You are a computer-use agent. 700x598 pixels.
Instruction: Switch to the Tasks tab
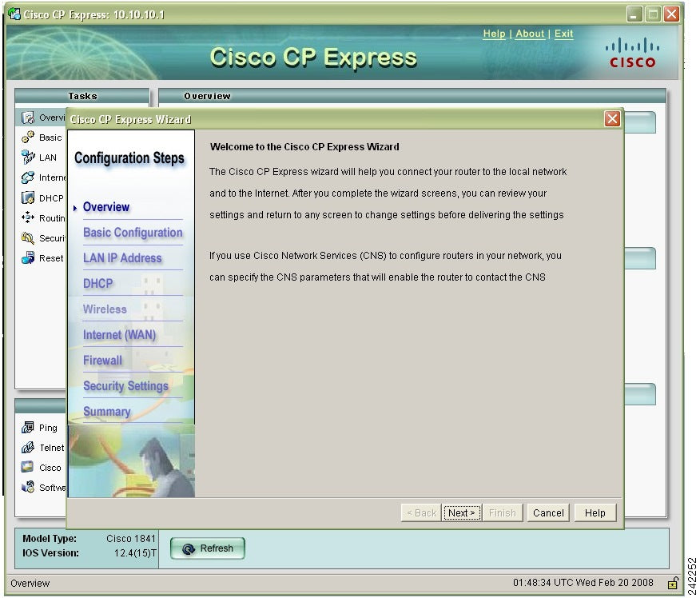(82, 96)
